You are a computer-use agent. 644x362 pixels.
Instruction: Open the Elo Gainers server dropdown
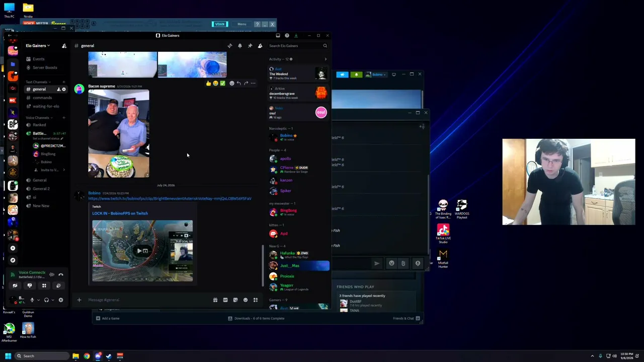pos(38,46)
